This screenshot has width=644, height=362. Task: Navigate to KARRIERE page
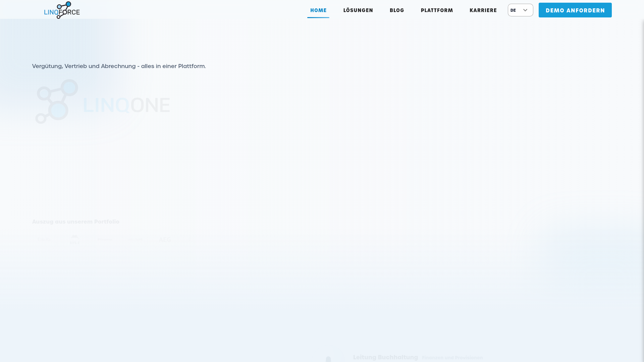(483, 10)
